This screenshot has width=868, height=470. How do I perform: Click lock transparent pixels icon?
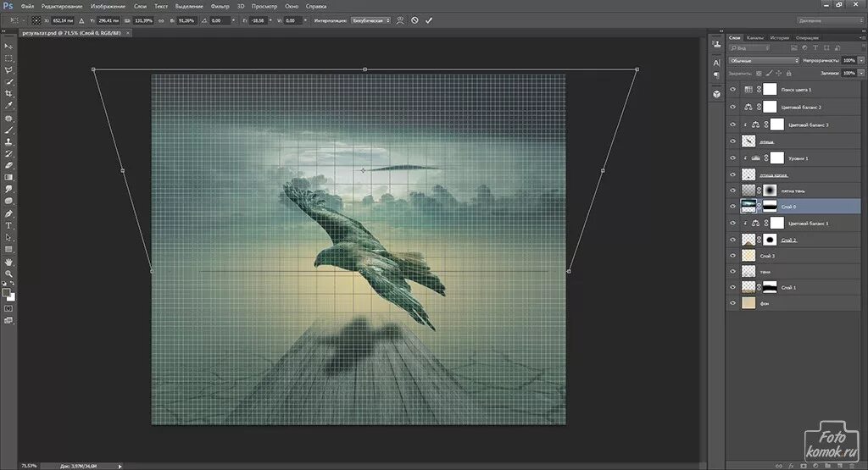[x=759, y=73]
